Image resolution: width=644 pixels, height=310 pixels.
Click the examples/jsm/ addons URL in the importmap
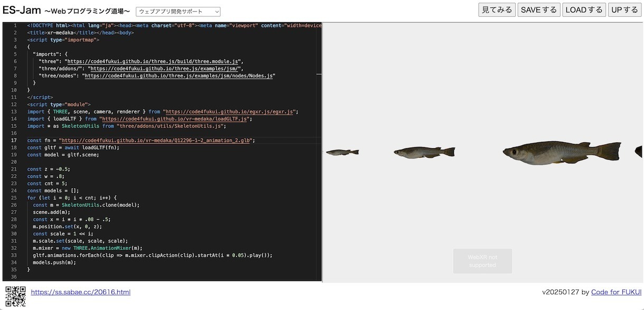pos(164,69)
